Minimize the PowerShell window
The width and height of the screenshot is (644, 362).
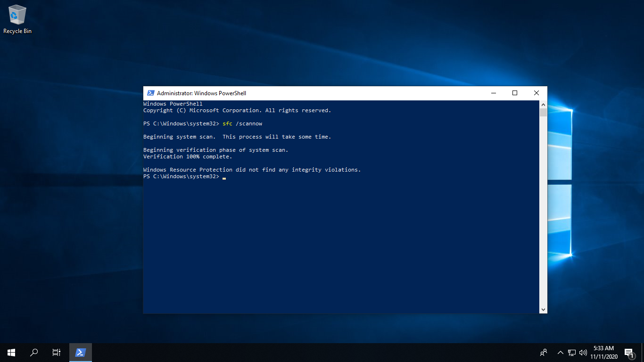point(493,93)
